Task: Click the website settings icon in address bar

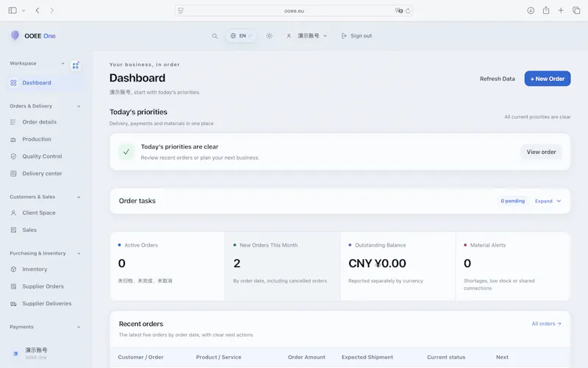Action: (x=181, y=10)
